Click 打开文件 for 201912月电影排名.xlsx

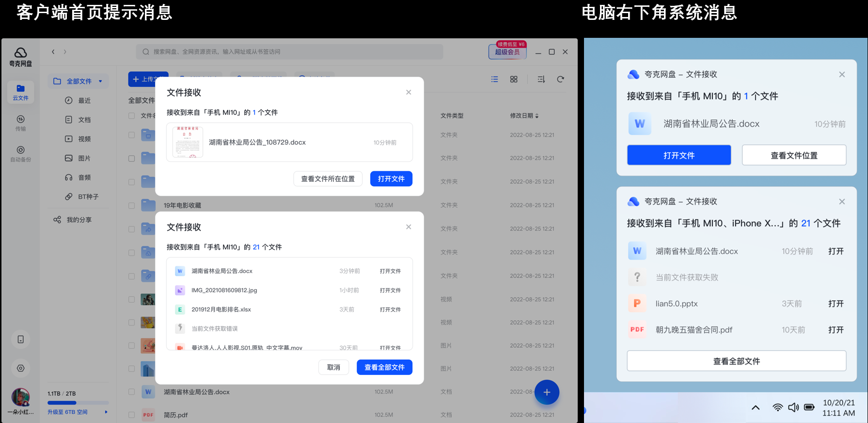click(x=390, y=309)
